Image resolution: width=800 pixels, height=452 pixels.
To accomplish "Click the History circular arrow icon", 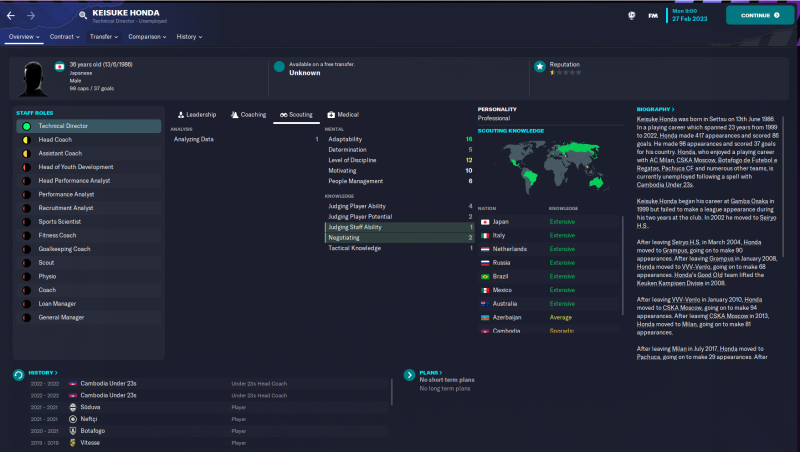I will pos(19,374).
